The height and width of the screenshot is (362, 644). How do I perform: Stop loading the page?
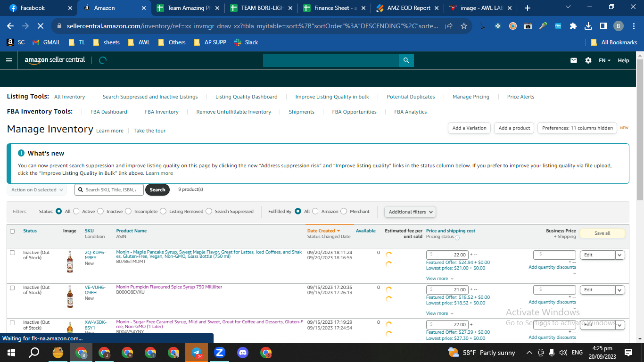click(x=41, y=26)
